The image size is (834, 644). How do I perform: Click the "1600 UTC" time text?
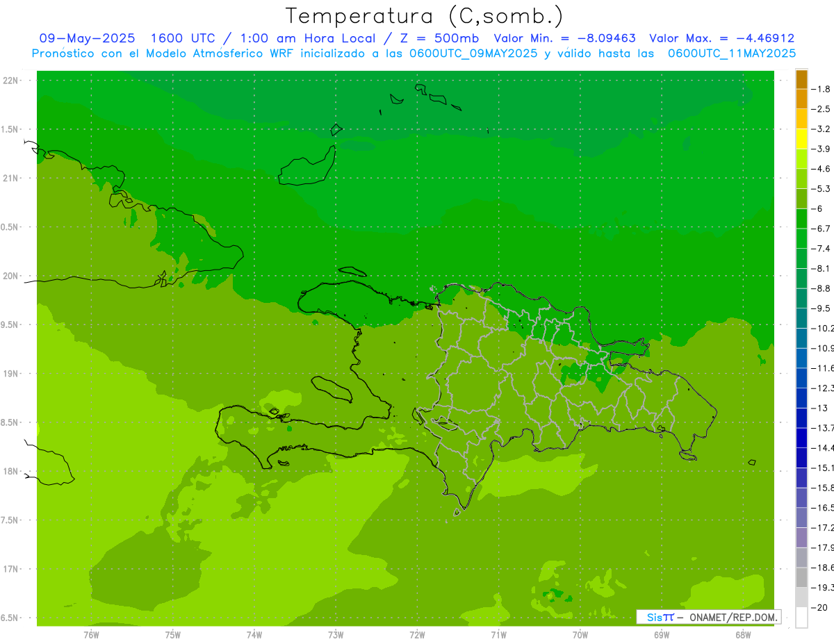coord(182,38)
